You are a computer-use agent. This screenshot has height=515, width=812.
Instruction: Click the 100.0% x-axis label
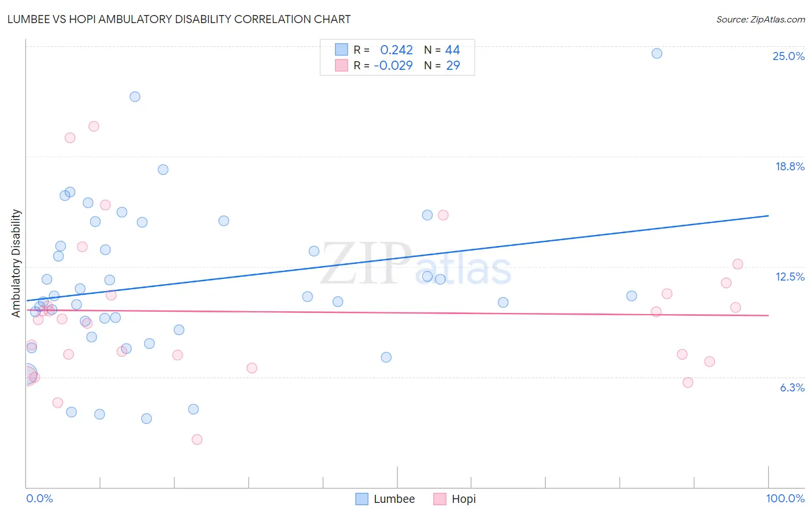coord(785,498)
